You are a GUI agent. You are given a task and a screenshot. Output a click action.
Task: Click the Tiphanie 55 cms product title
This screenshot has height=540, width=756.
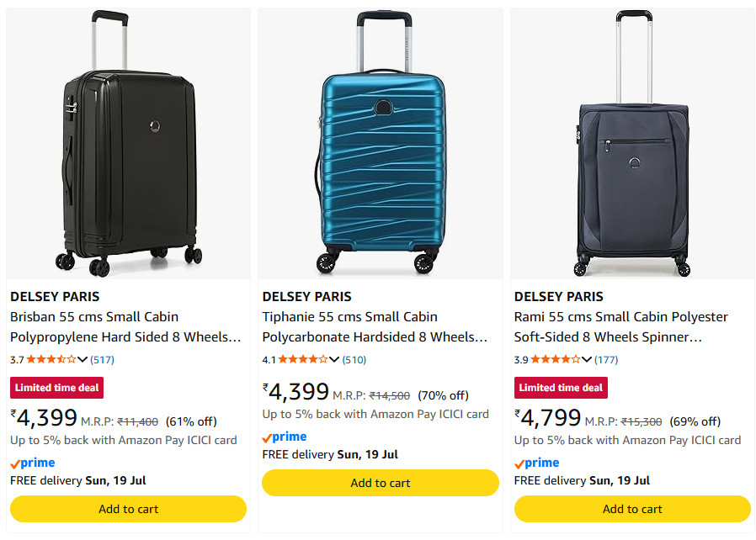(375, 327)
